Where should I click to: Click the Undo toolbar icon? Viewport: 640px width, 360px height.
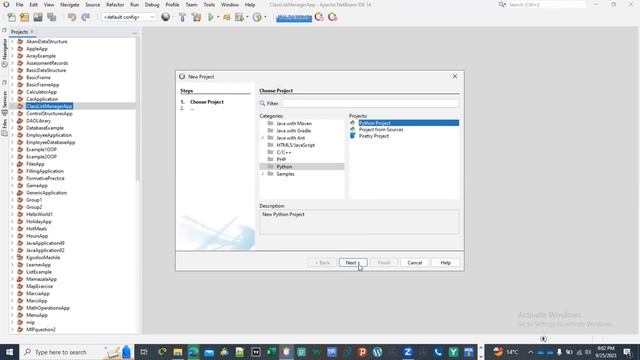coord(72,17)
